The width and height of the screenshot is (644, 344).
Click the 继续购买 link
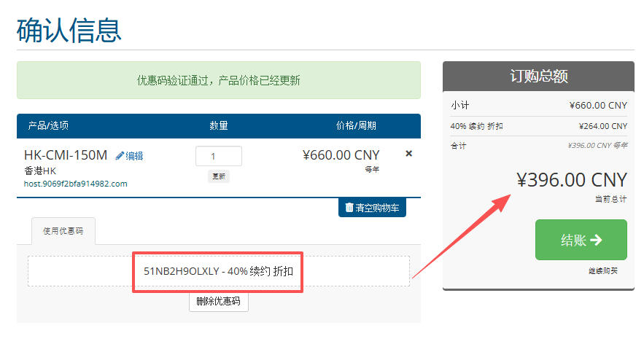[603, 271]
